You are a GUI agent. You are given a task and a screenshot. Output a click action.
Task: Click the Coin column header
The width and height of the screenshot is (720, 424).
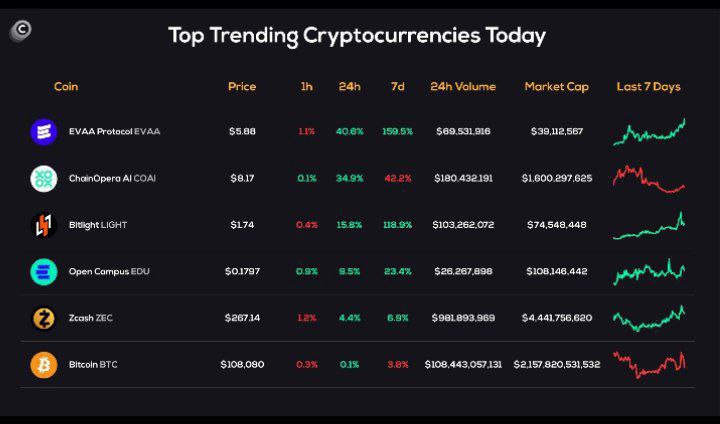(66, 87)
